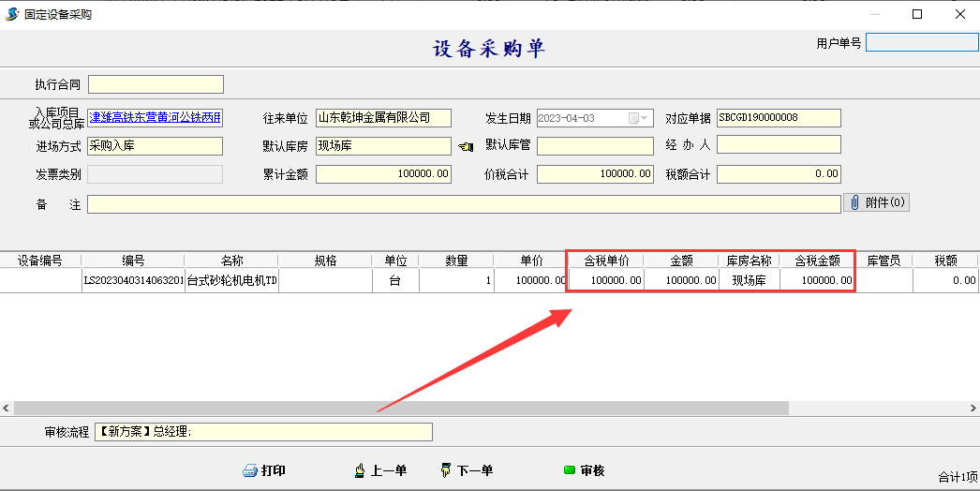Click the 打印 print button

coord(264,470)
